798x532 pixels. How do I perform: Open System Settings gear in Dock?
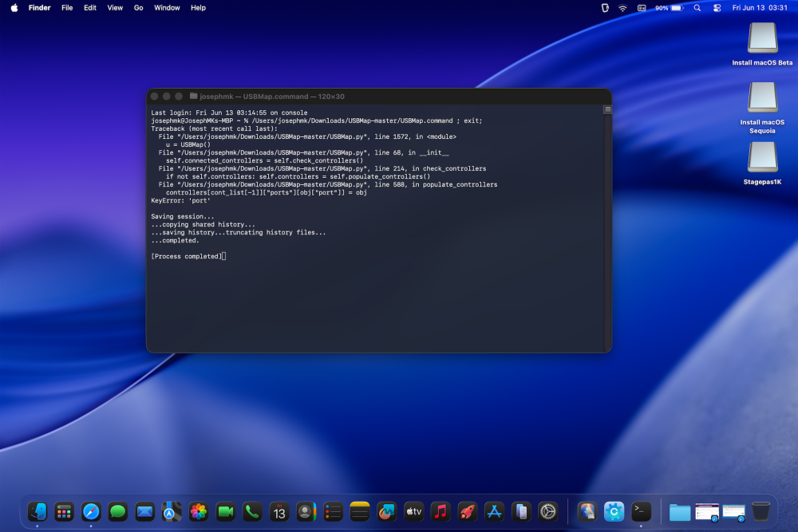pyautogui.click(x=547, y=511)
